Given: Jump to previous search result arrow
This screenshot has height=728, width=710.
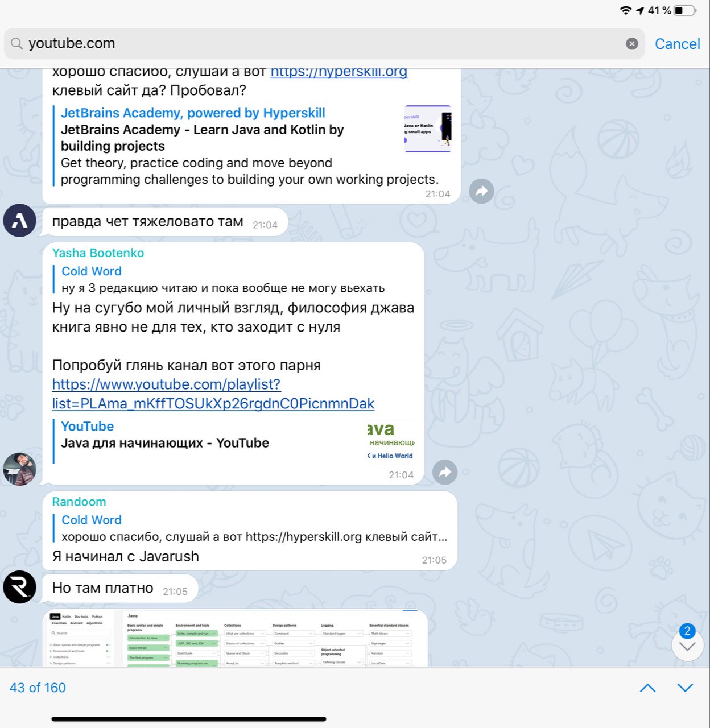Looking at the screenshot, I should tap(647, 688).
